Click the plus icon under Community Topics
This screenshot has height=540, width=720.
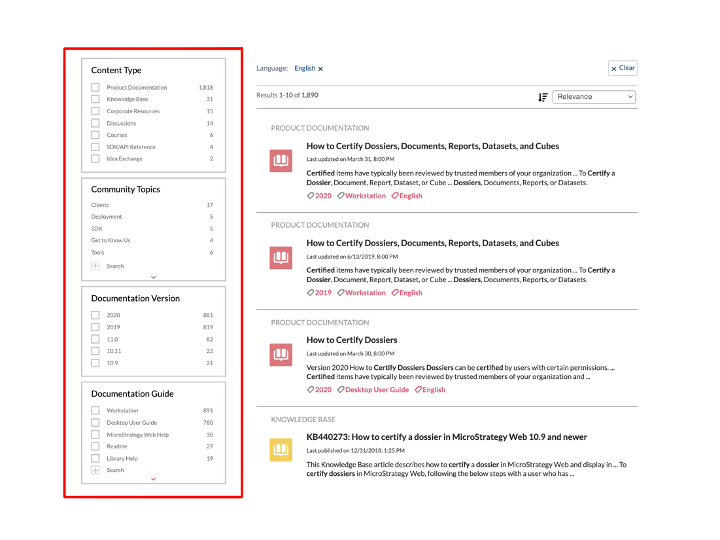coord(96,266)
